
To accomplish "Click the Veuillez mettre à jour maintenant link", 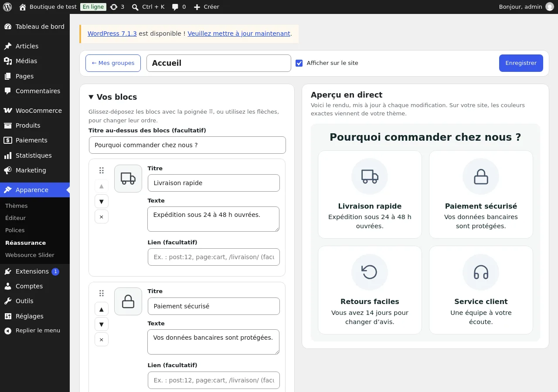I will pos(239,34).
